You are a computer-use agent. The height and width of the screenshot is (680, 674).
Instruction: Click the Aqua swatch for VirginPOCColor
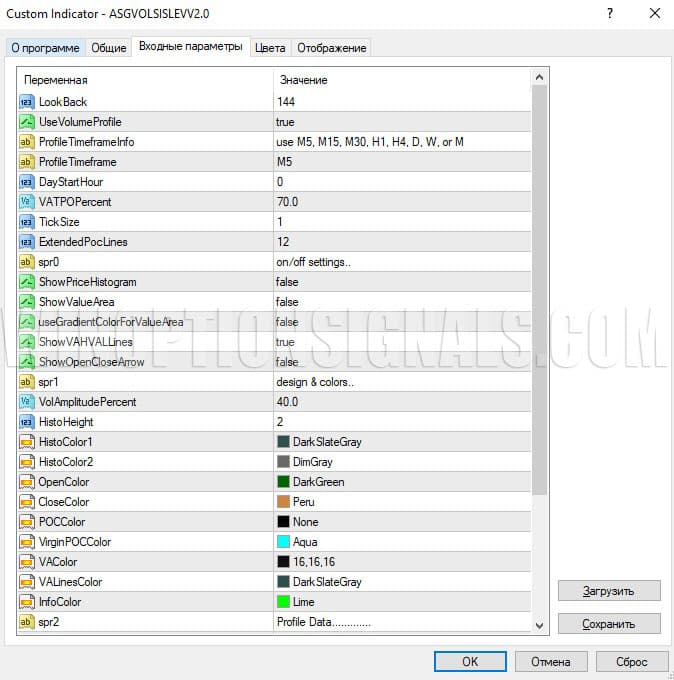point(284,542)
